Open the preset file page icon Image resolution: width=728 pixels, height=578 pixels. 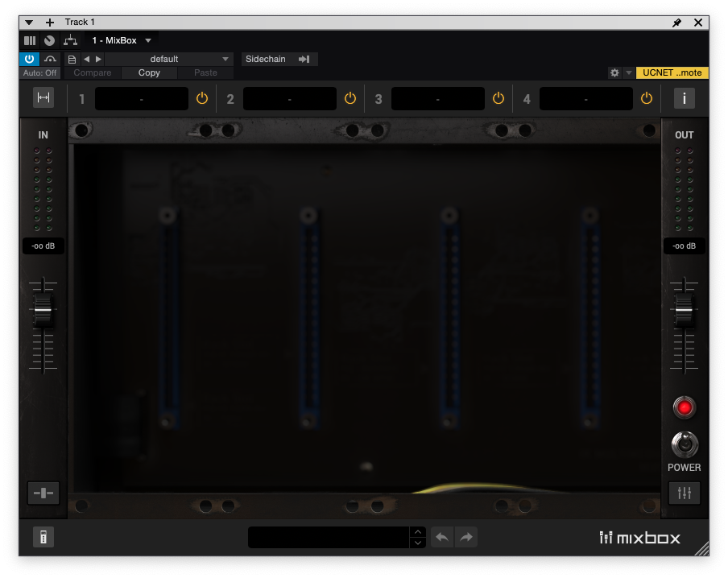[72, 60]
